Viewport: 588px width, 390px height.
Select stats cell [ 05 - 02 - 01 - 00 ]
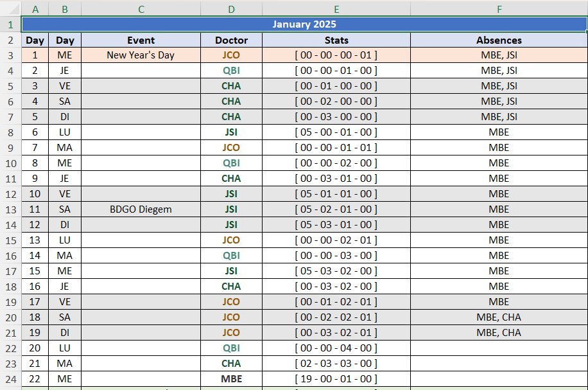pos(336,209)
